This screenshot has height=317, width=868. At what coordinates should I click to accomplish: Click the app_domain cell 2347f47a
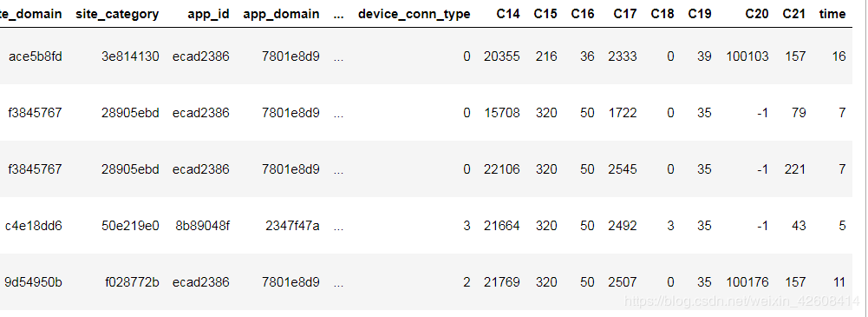pos(292,226)
